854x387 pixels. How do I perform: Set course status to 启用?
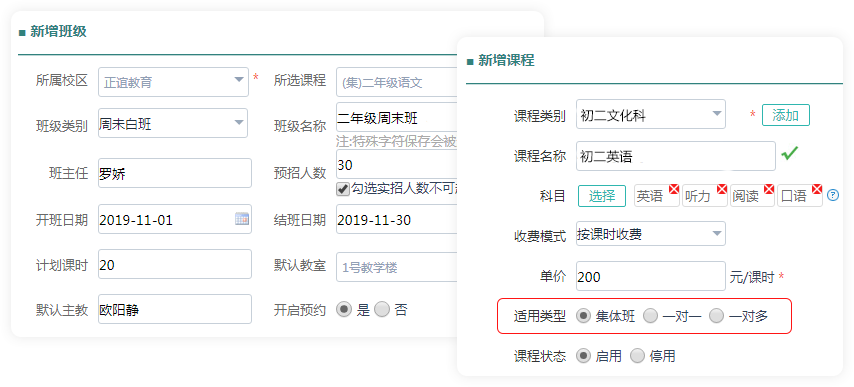coord(583,357)
